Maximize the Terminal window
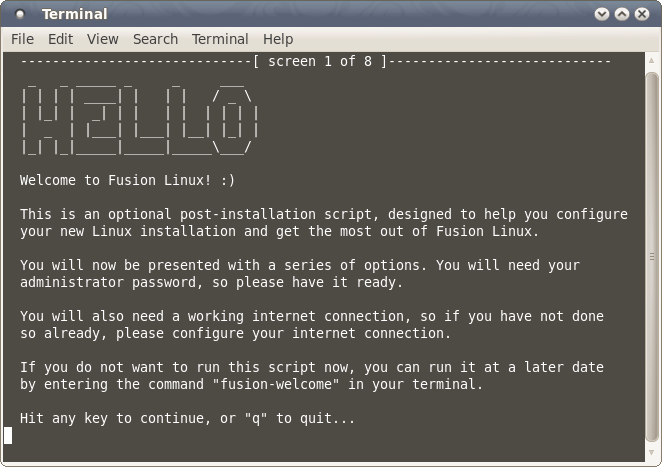 (621, 14)
